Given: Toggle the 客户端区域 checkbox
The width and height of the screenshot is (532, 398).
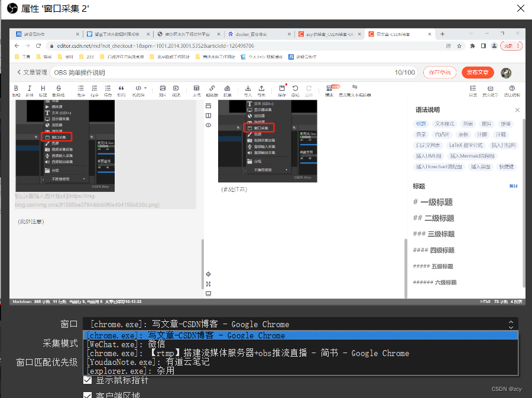Looking at the screenshot, I should [87, 395].
